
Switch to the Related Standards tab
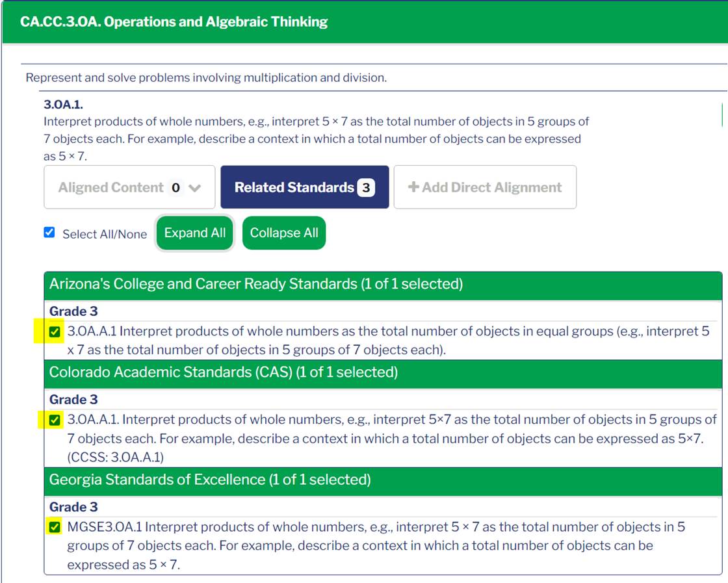click(x=305, y=187)
